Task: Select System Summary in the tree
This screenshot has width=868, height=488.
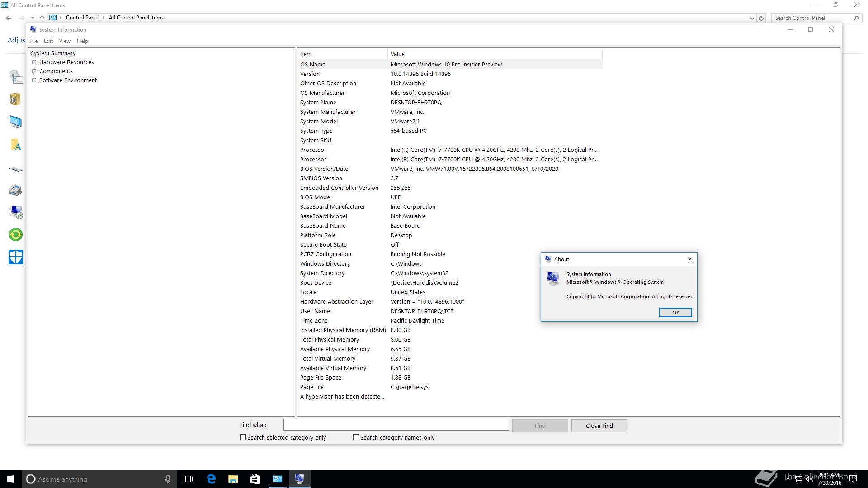Action: (53, 53)
